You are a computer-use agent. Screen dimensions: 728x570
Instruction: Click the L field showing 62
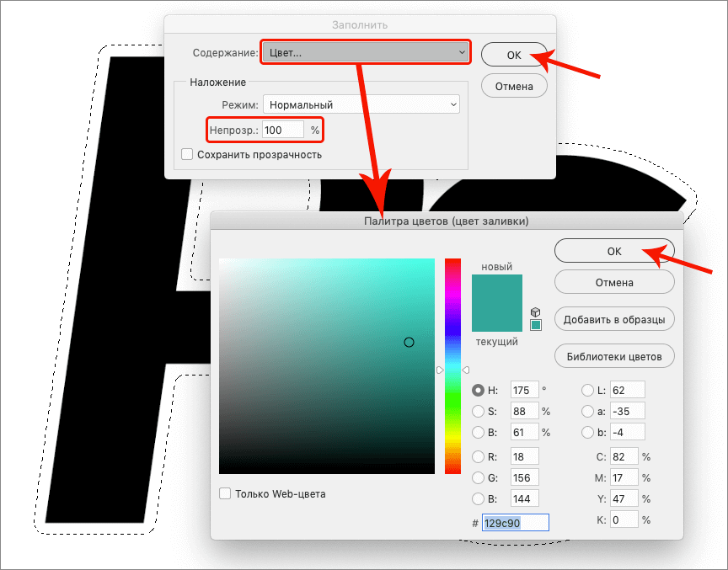[627, 390]
